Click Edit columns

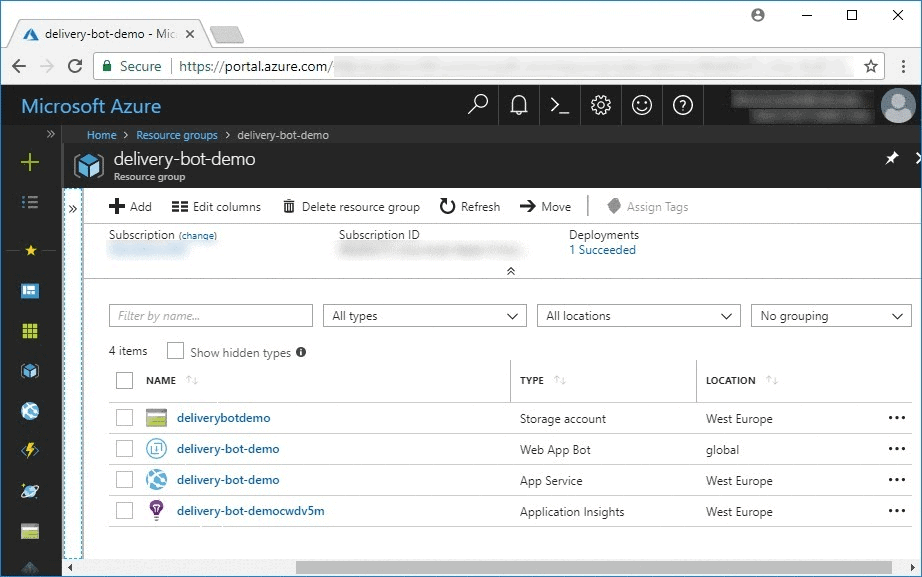tap(216, 206)
